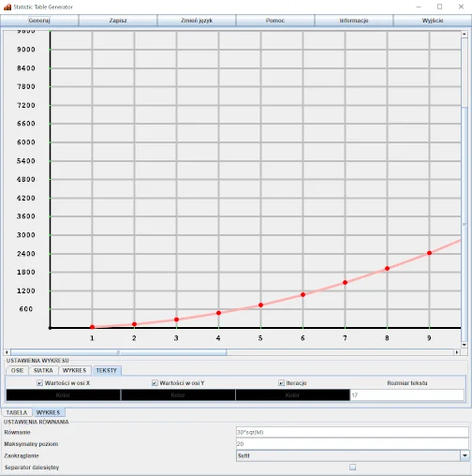Click the Rozmiar tekstu input field

point(407,395)
